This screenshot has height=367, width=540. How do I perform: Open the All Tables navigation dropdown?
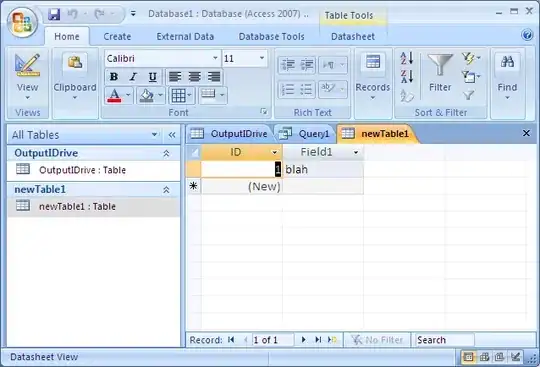point(155,135)
